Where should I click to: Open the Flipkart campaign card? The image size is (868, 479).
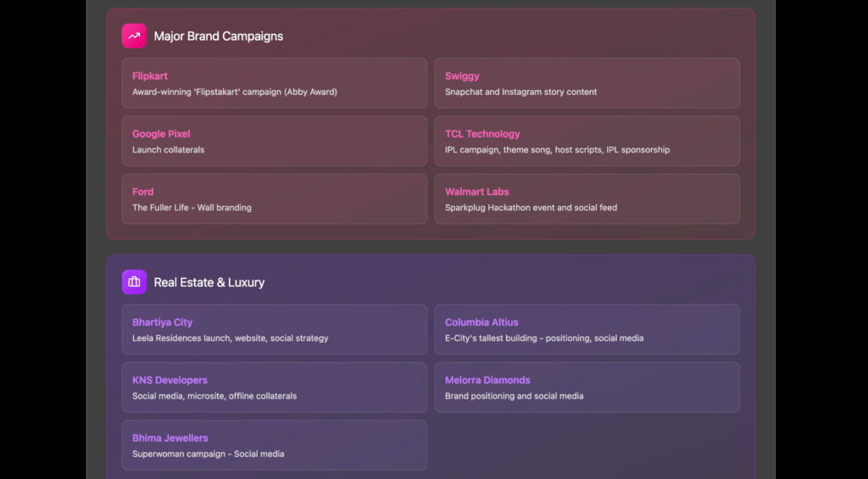(x=274, y=83)
